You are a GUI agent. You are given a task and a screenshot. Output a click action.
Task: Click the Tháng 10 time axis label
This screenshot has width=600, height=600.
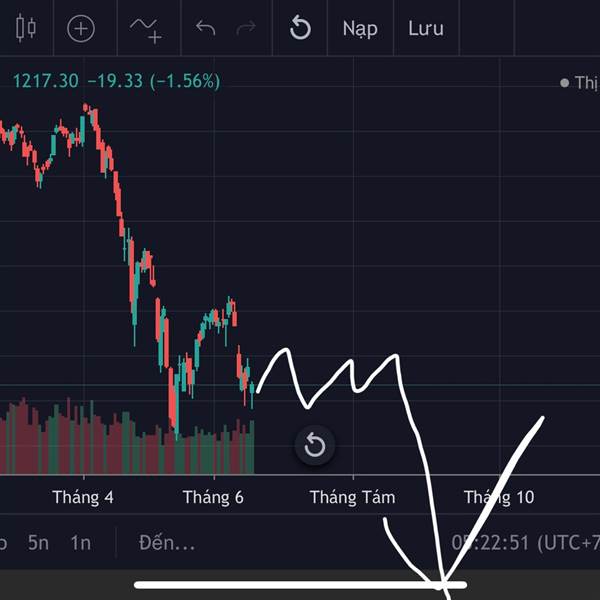499,497
